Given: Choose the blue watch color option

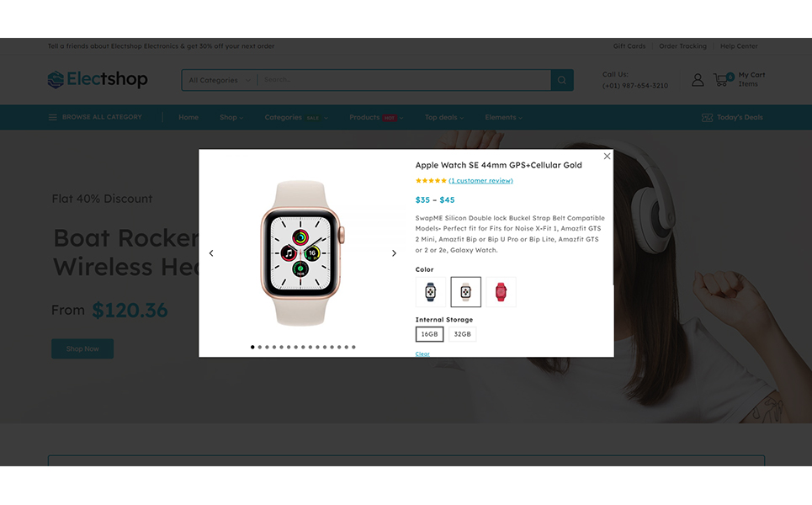Looking at the screenshot, I should pyautogui.click(x=430, y=292).
